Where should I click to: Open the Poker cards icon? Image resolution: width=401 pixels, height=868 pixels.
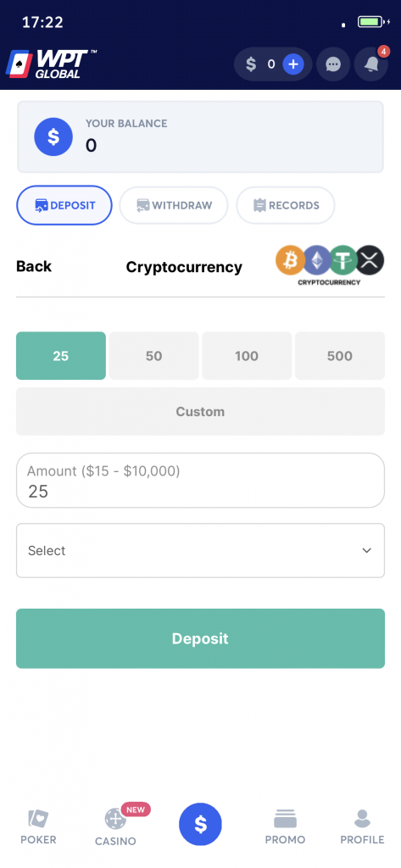[x=38, y=820]
